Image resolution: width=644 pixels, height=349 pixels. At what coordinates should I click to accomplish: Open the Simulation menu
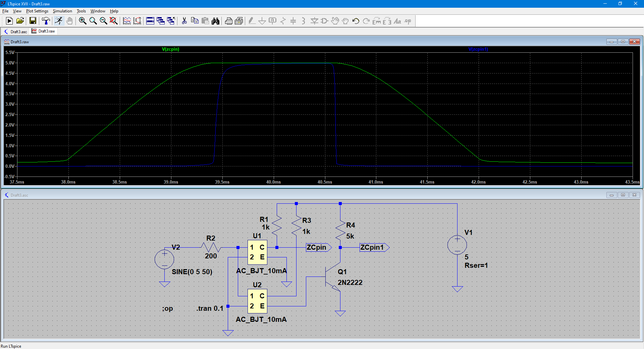coord(62,11)
